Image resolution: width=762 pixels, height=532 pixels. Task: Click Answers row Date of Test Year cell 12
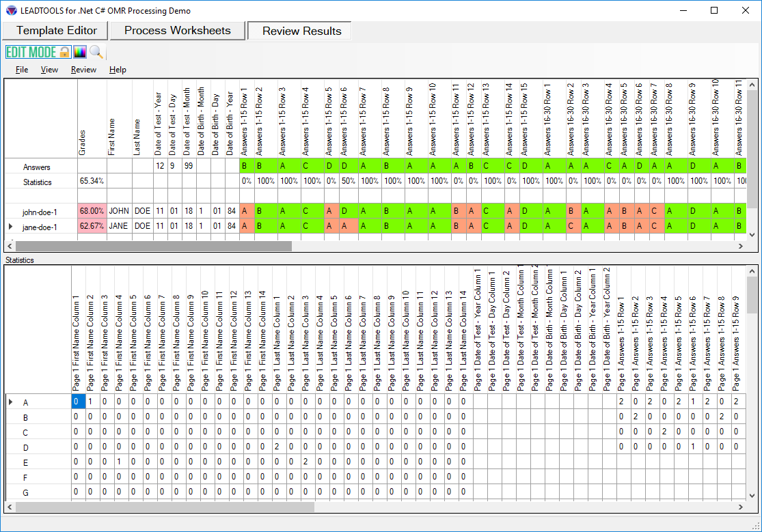pyautogui.click(x=161, y=166)
